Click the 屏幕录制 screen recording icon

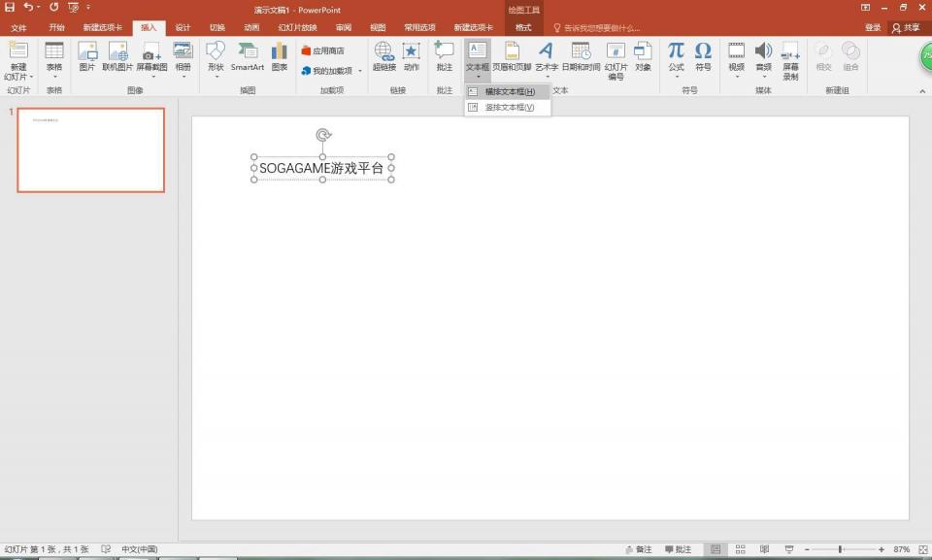point(790,60)
